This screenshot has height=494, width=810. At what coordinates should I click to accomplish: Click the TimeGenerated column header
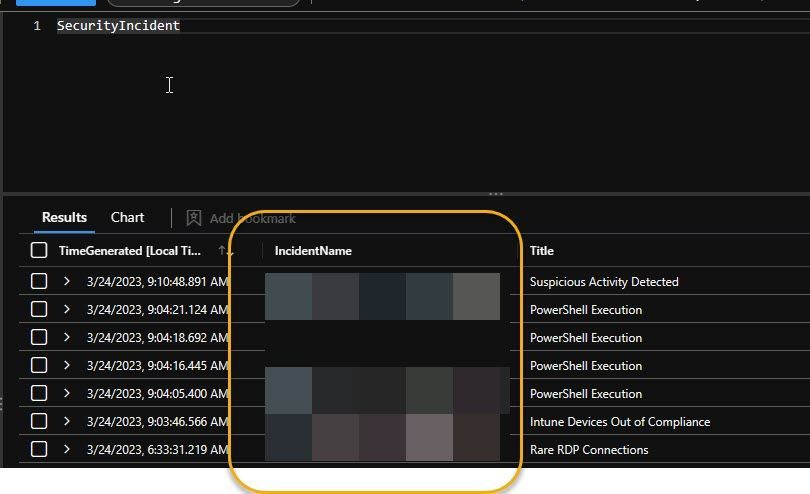130,251
